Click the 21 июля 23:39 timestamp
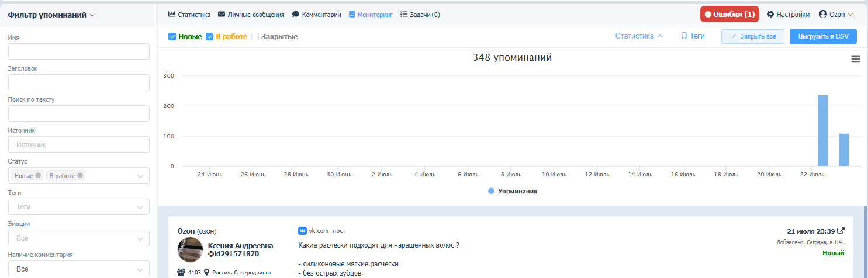 point(811,231)
